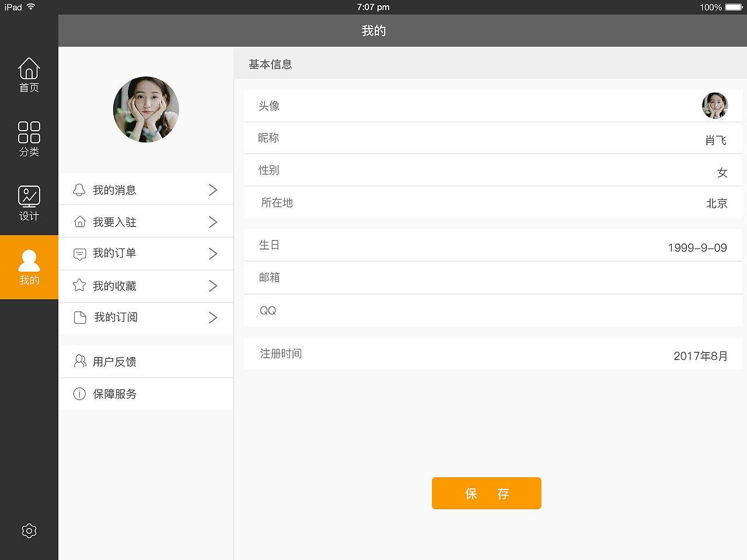Click the info icon beside 保障服务
747x560 pixels.
tap(79, 394)
